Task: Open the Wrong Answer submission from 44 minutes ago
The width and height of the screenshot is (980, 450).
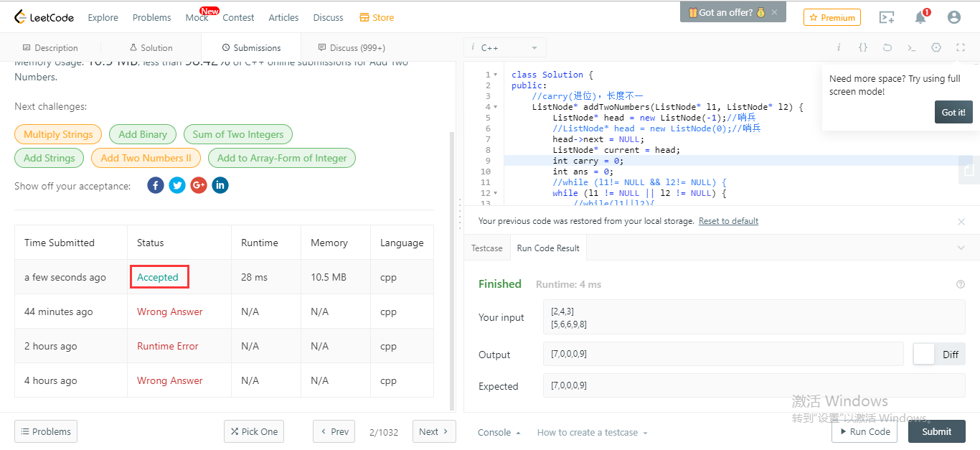Action: pos(170,311)
